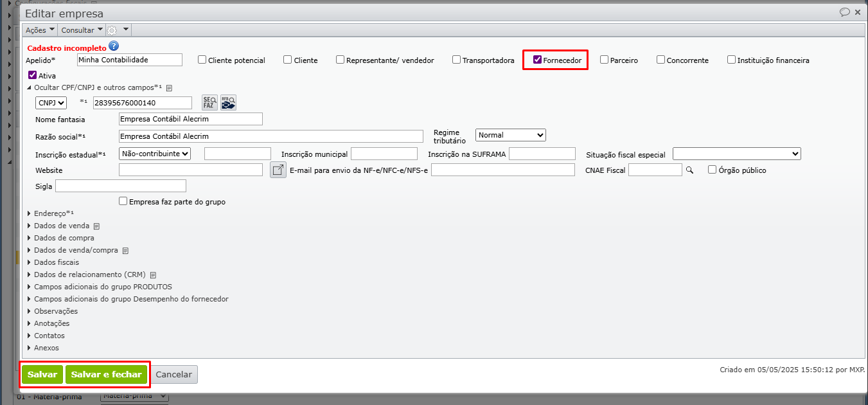Image resolution: width=868 pixels, height=405 pixels.
Task: Enable the Concorrente checkbox
Action: pos(660,60)
